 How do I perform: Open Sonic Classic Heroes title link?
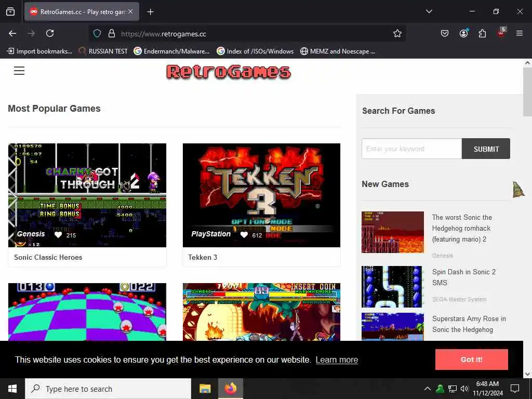[48, 257]
